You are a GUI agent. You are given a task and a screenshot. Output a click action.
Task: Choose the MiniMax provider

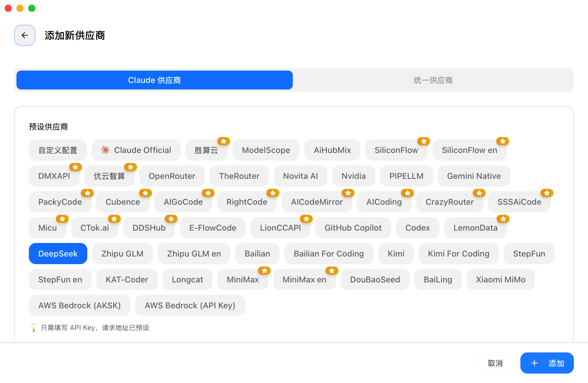click(x=243, y=279)
